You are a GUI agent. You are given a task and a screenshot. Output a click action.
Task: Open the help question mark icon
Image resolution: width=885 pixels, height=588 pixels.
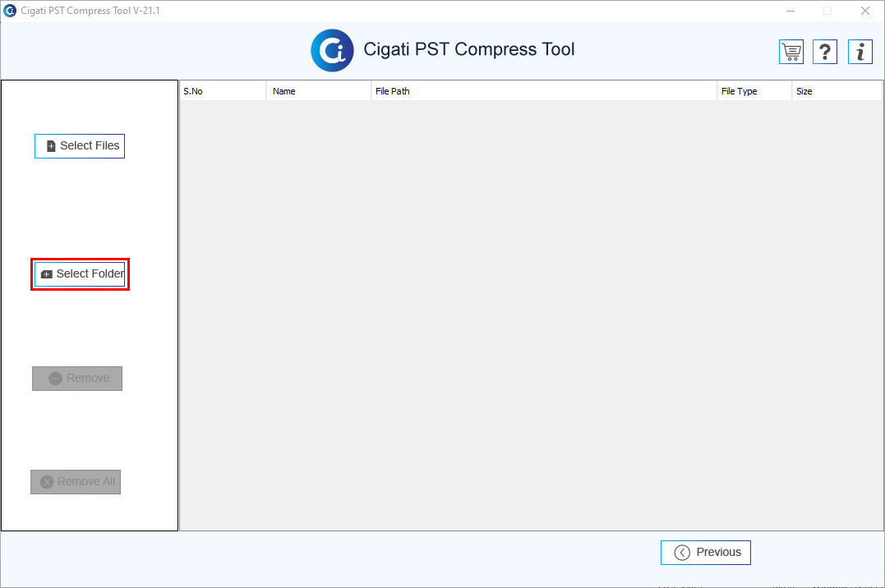(825, 52)
